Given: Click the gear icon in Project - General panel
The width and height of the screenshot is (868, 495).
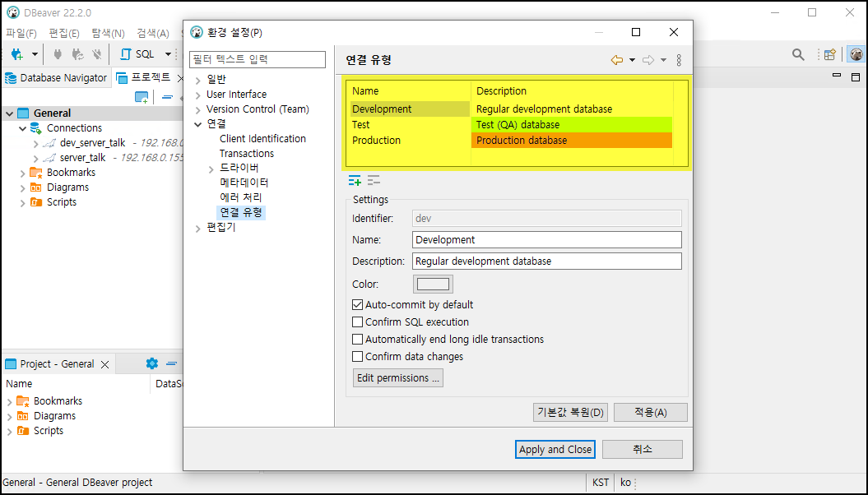Looking at the screenshot, I should (151, 363).
